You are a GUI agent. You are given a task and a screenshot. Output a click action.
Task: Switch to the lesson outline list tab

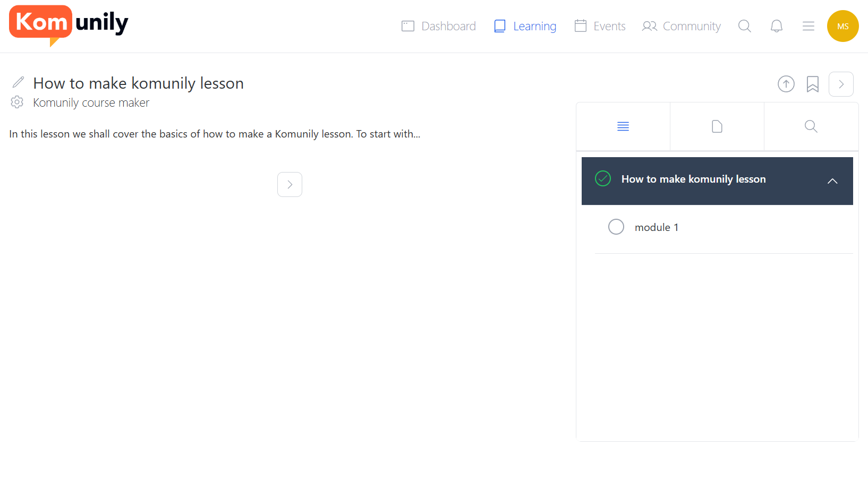[x=623, y=126]
